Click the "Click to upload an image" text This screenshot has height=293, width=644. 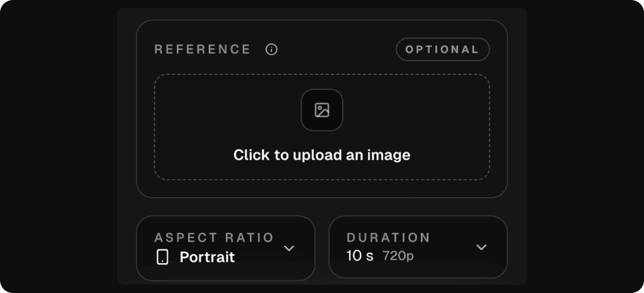pyautogui.click(x=322, y=155)
